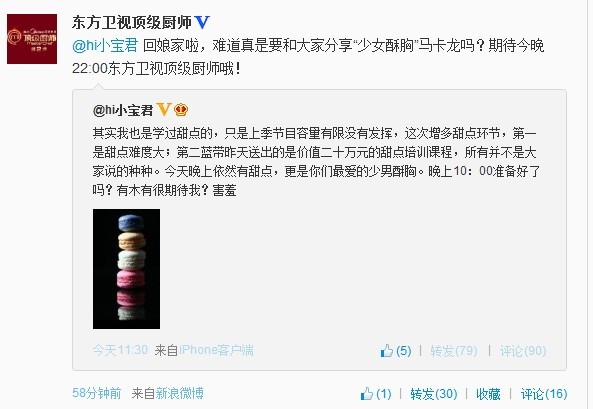Repost via 转发(30) on main post
Viewport: 593px width, 409px height.
pyautogui.click(x=434, y=394)
